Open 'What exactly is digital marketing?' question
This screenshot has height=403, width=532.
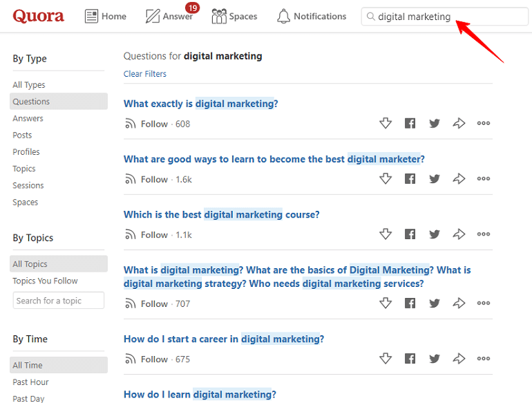[201, 104]
